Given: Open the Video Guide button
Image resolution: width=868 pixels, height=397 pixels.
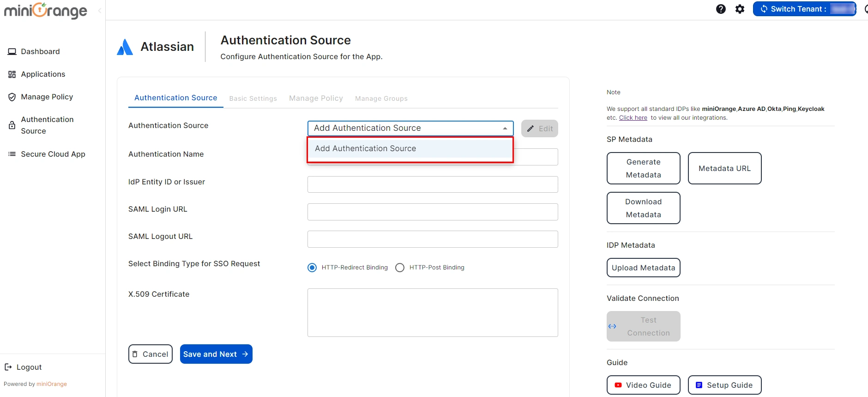Looking at the screenshot, I should click(x=644, y=385).
